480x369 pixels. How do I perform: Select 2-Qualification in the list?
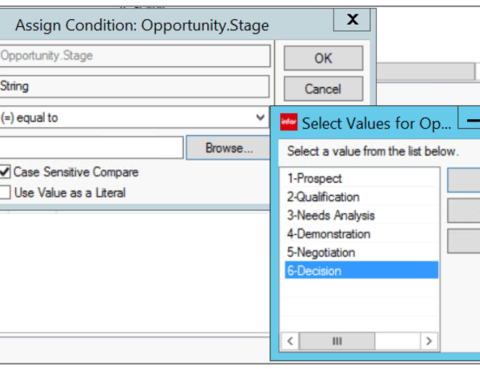coord(323,197)
